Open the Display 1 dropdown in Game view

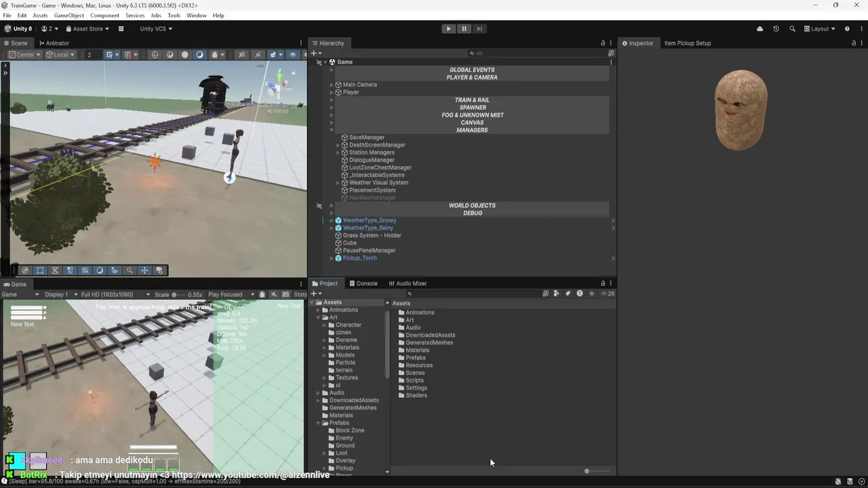pos(60,295)
